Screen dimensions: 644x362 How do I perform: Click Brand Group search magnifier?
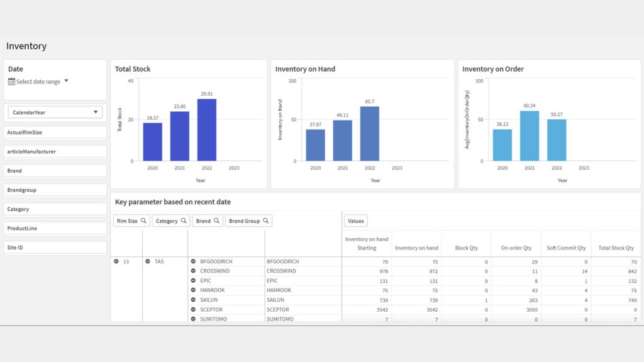[x=266, y=221]
